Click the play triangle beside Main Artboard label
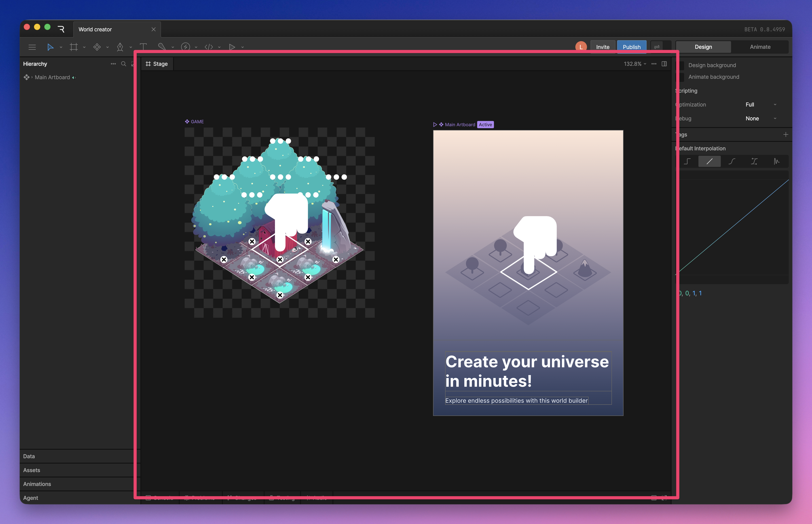Image resolution: width=812 pixels, height=524 pixels. point(435,125)
